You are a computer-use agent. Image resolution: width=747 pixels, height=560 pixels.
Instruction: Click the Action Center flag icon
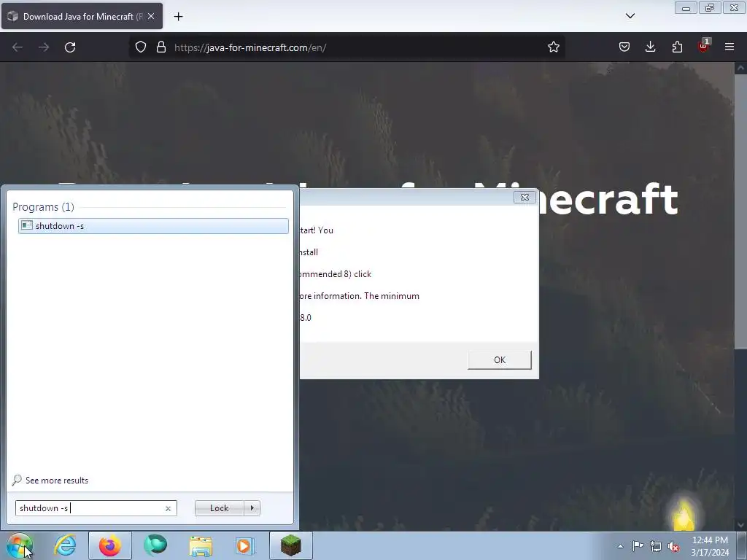[x=638, y=546]
